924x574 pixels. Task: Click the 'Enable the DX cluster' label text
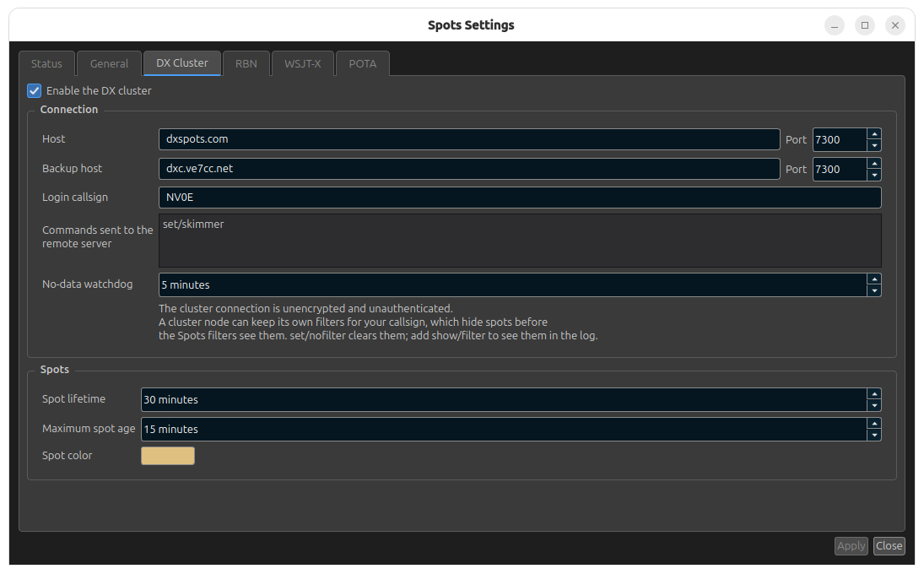[x=99, y=91]
